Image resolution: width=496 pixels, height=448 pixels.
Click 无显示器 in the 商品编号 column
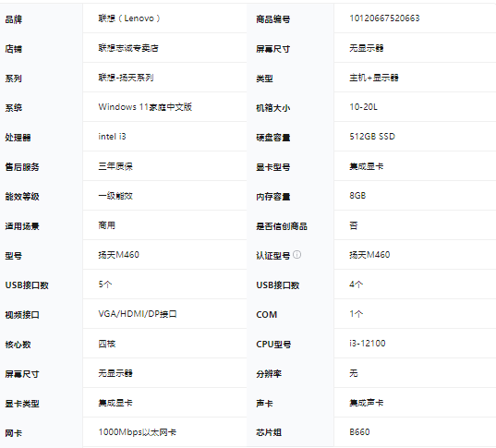(x=367, y=48)
